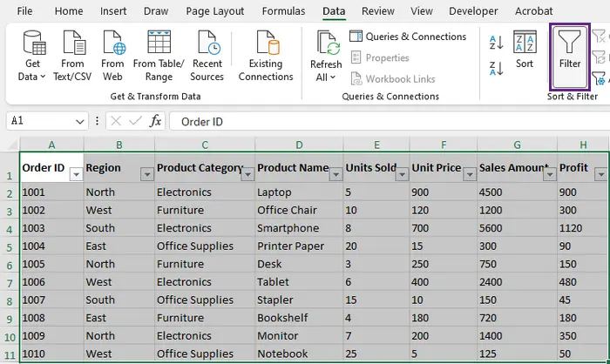
Task: Expand the Product Category filter dropdown
Action: pos(247,174)
